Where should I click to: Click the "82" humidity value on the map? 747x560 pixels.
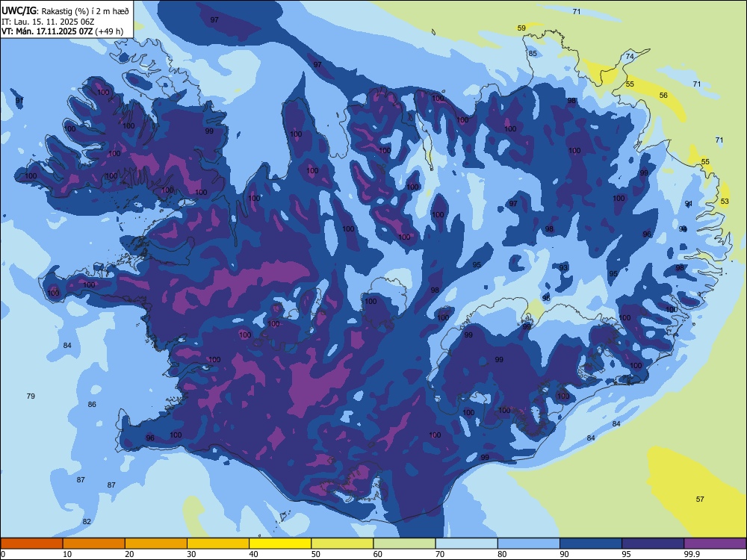click(86, 521)
